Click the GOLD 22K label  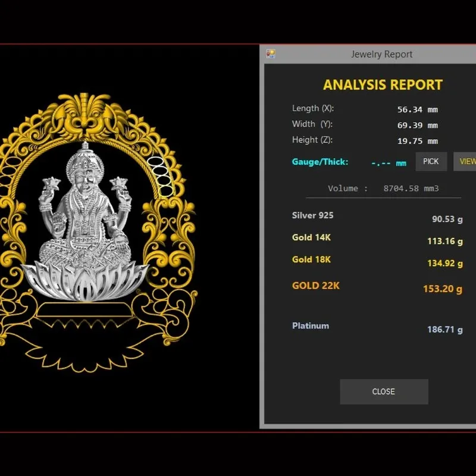tap(316, 286)
